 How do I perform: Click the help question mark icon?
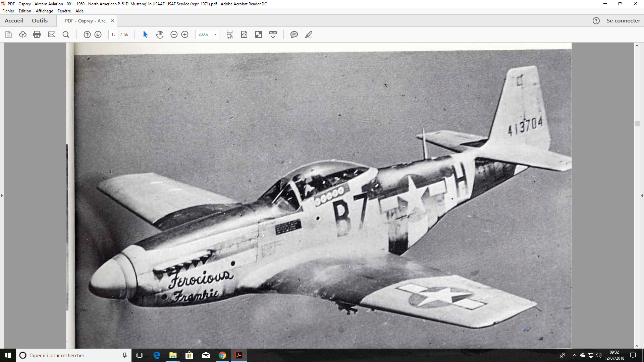click(596, 21)
